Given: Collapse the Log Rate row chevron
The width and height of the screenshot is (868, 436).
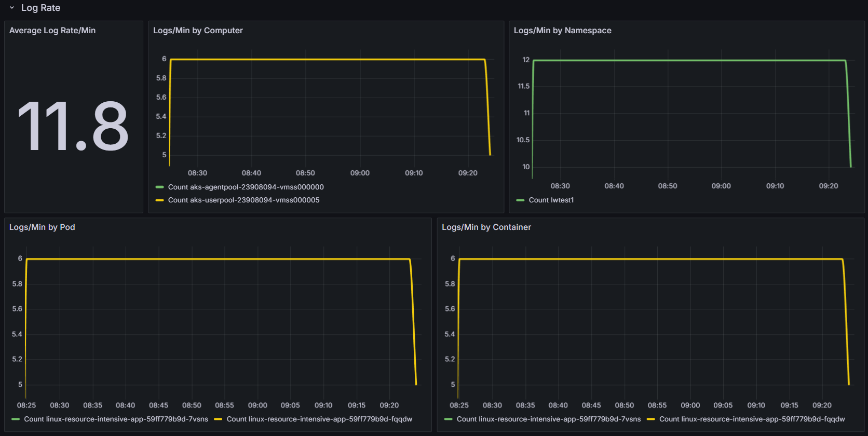Looking at the screenshot, I should (12, 8).
